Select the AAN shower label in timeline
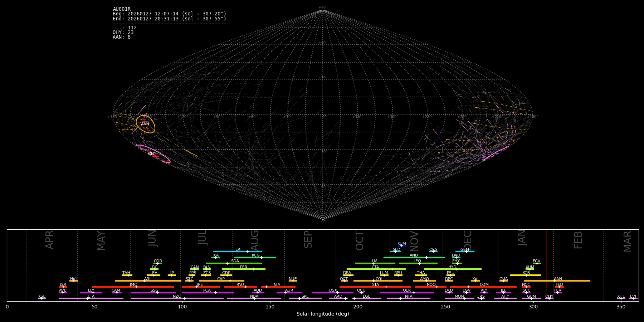The width and height of the screenshot is (644, 322). pos(558,279)
